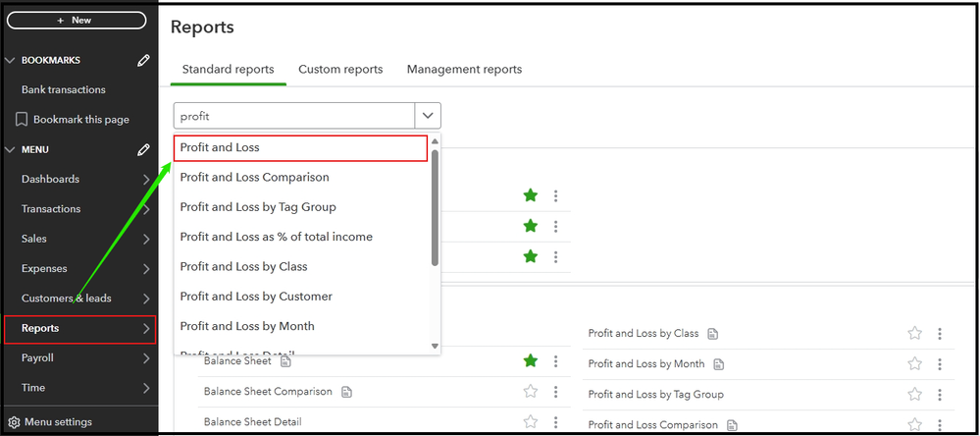The width and height of the screenshot is (980, 436).
Task: Collapse the BOOKMARKS section
Action: (11, 60)
